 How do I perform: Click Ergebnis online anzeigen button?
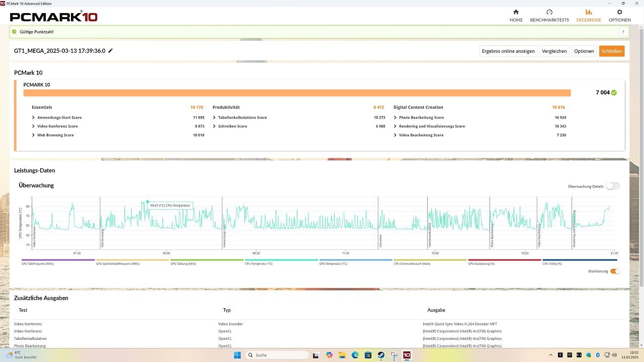pos(508,51)
